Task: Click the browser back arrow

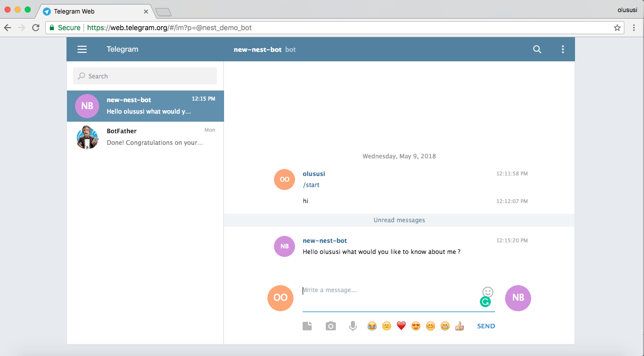Action: coord(8,28)
